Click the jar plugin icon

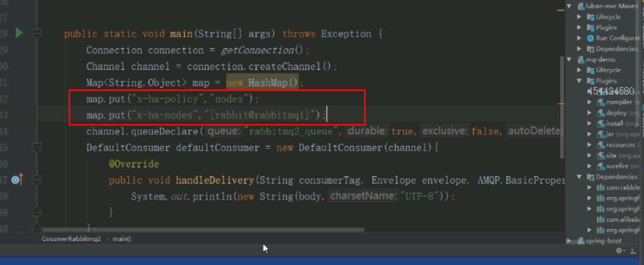[601, 135]
